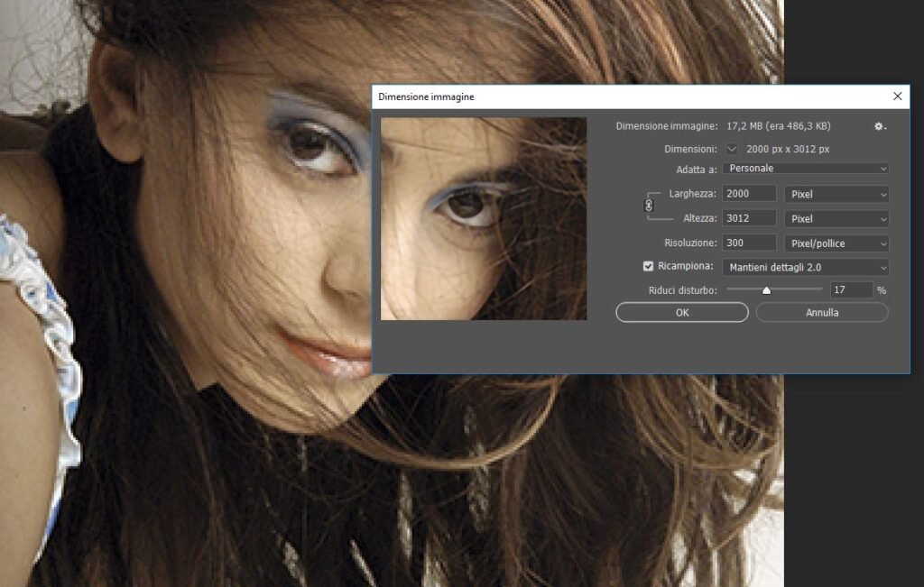
Task: Click the Altezza value field
Action: 749,218
